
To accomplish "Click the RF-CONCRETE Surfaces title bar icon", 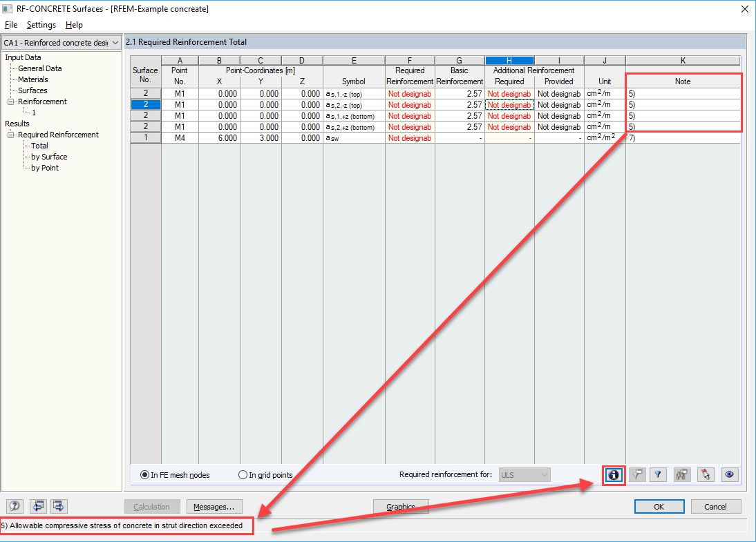I will point(7,9).
